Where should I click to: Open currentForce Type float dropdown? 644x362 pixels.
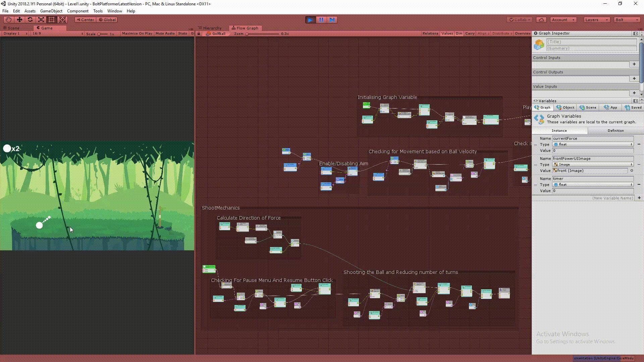coord(593,144)
